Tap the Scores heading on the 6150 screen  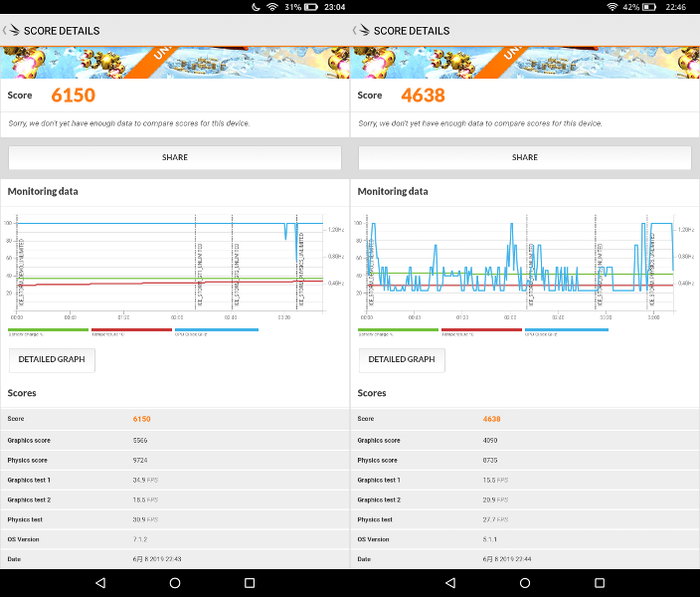click(22, 393)
